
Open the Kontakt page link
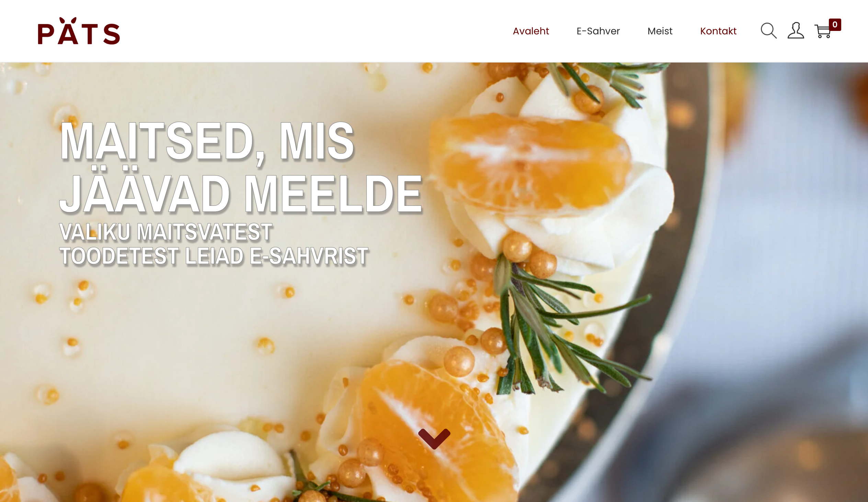(x=718, y=31)
